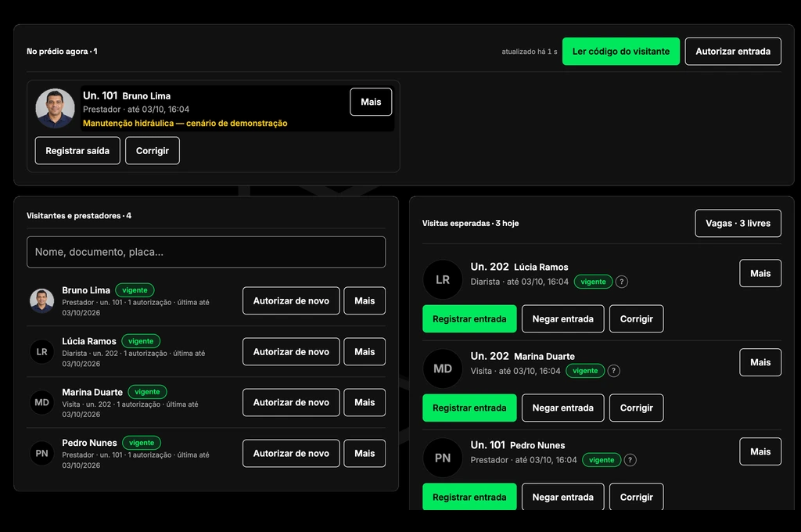Click Negar entrada for Marina Duarte
This screenshot has height=532, width=801.
pyautogui.click(x=562, y=408)
